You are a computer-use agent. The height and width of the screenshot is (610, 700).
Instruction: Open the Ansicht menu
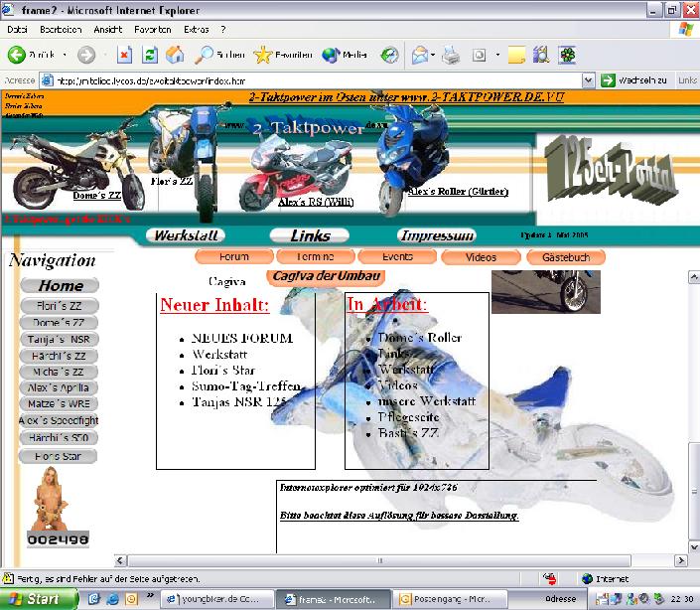107,30
